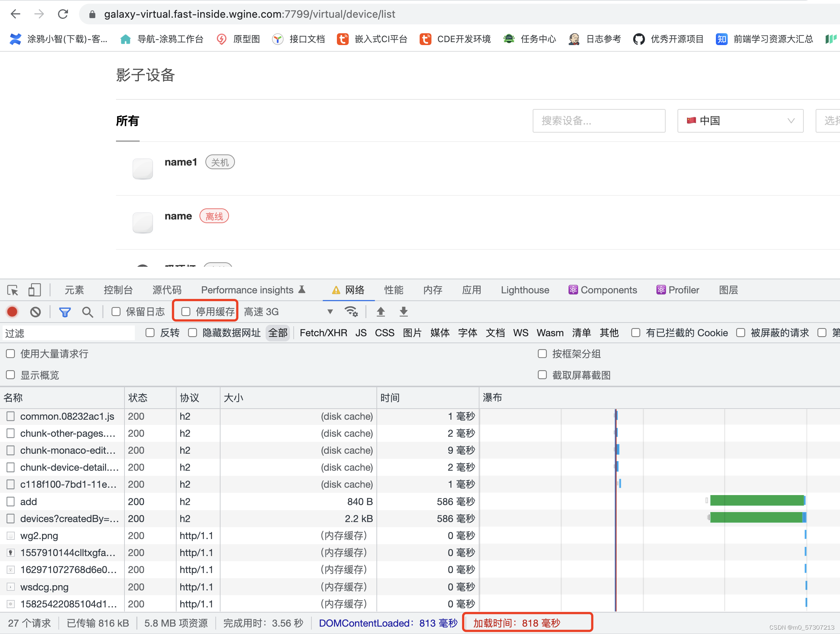Screen dimensions: 840x634
Task: Click the record (stop) button in DevTools
Action: [x=13, y=311]
